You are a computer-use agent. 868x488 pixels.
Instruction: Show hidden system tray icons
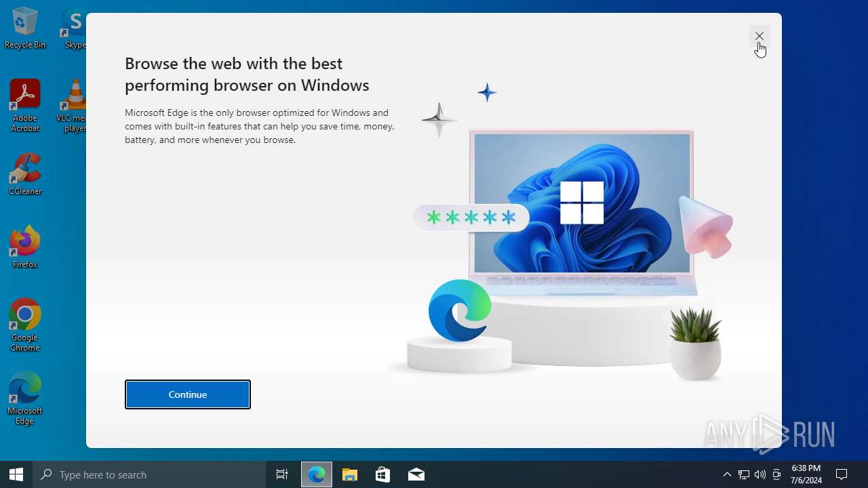click(727, 474)
